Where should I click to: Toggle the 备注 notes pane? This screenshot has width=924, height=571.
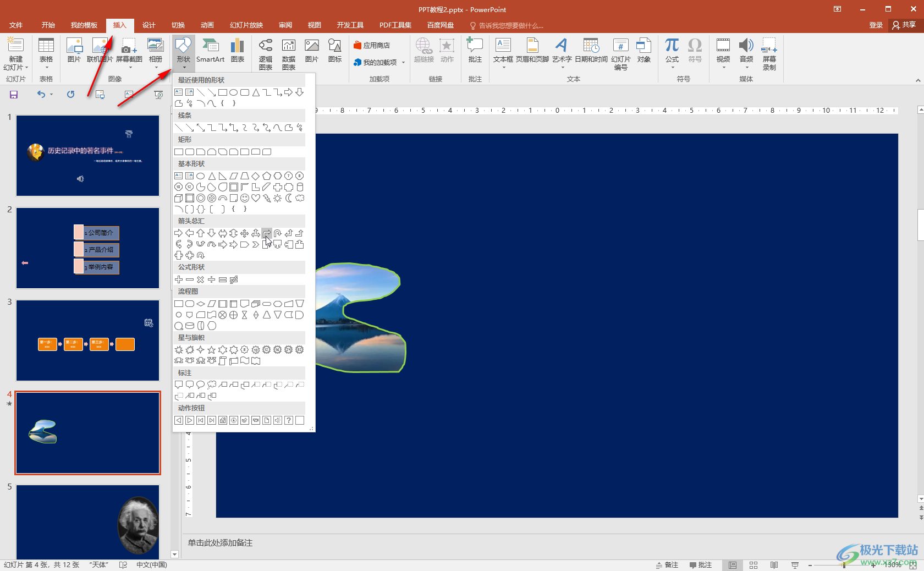click(667, 565)
